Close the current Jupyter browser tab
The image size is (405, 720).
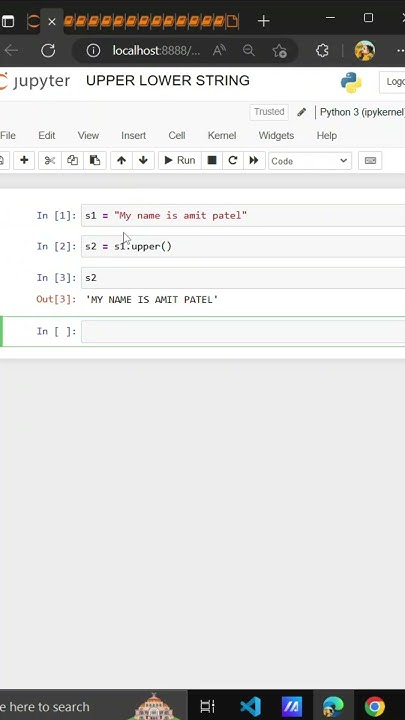pos(52,22)
